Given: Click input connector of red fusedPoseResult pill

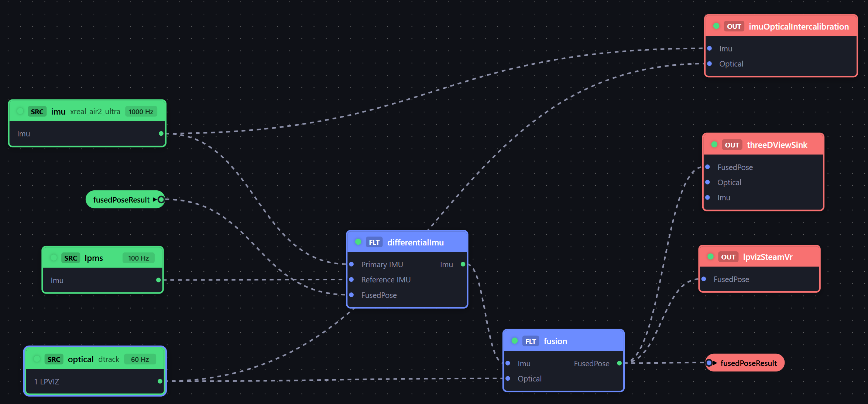Looking at the screenshot, I should (x=709, y=363).
